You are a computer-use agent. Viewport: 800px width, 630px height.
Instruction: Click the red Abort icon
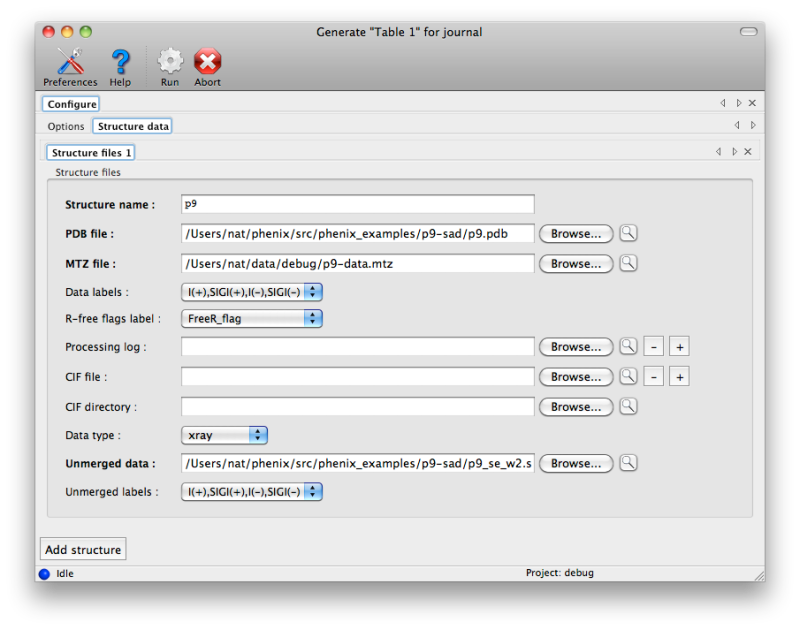point(207,66)
